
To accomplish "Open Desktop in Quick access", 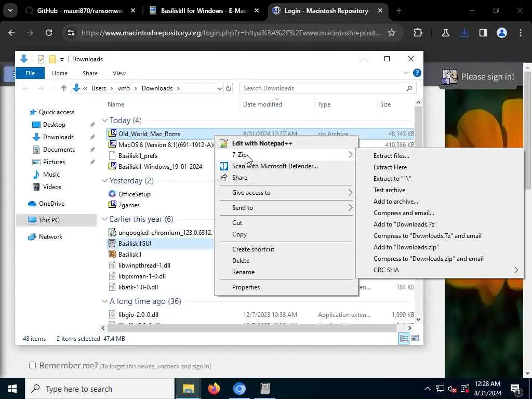I will [x=54, y=125].
